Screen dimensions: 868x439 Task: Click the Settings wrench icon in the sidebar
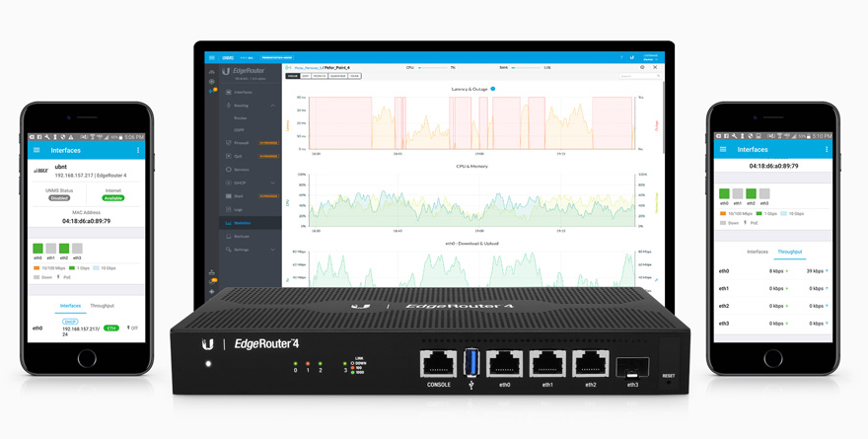(x=229, y=250)
